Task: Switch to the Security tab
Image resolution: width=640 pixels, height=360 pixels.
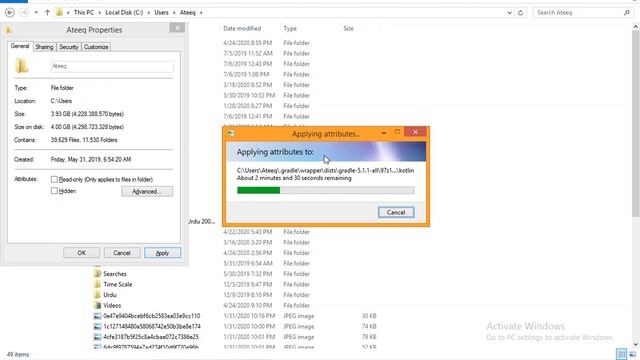Action: pos(69,47)
